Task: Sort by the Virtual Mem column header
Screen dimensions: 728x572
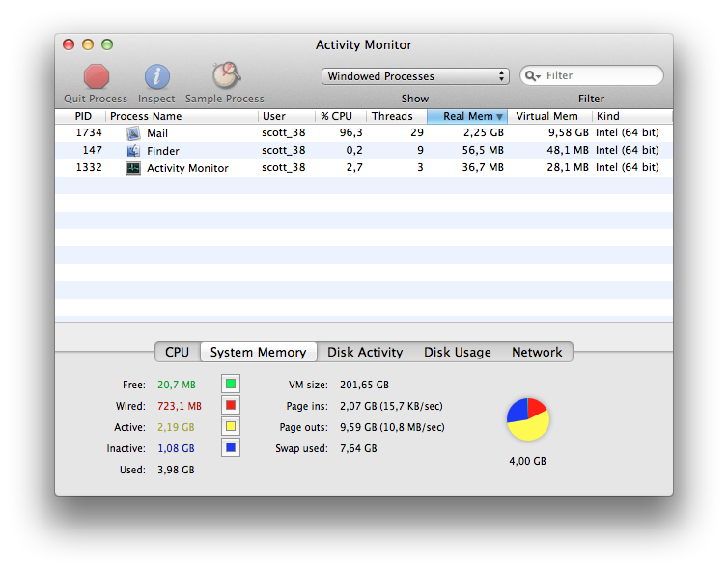Action: point(549,116)
